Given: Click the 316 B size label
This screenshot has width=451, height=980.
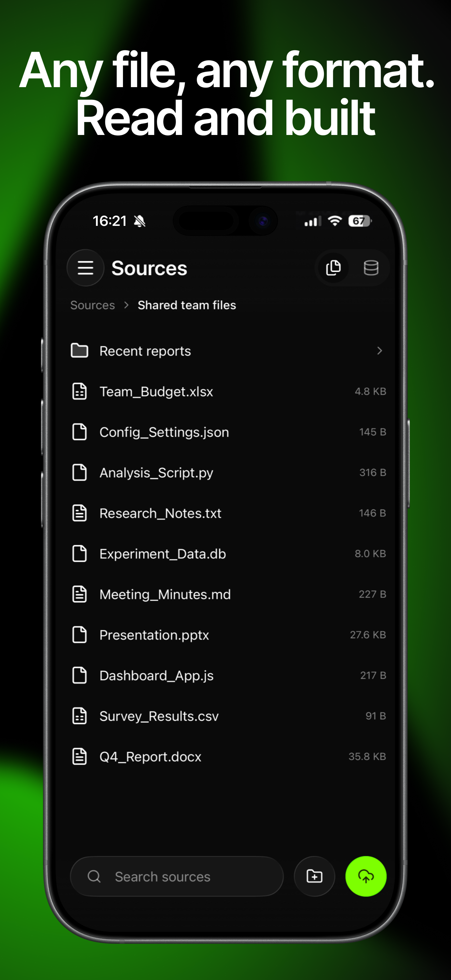Looking at the screenshot, I should tap(373, 473).
